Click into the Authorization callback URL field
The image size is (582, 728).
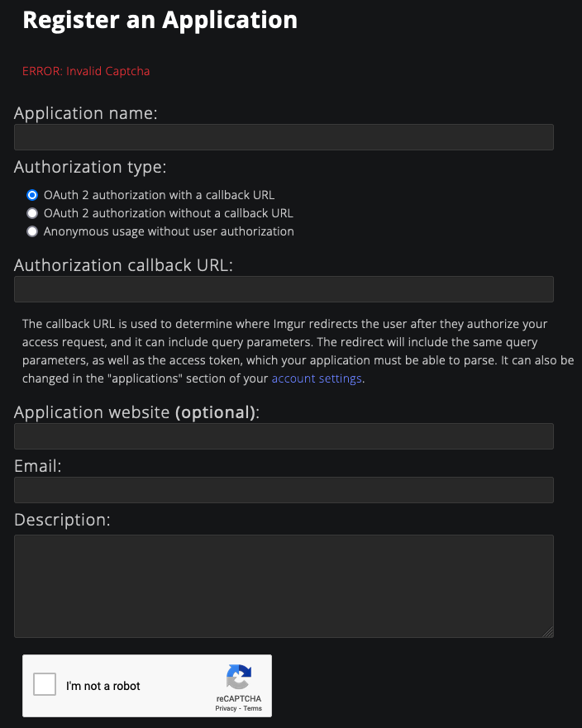[284, 289]
